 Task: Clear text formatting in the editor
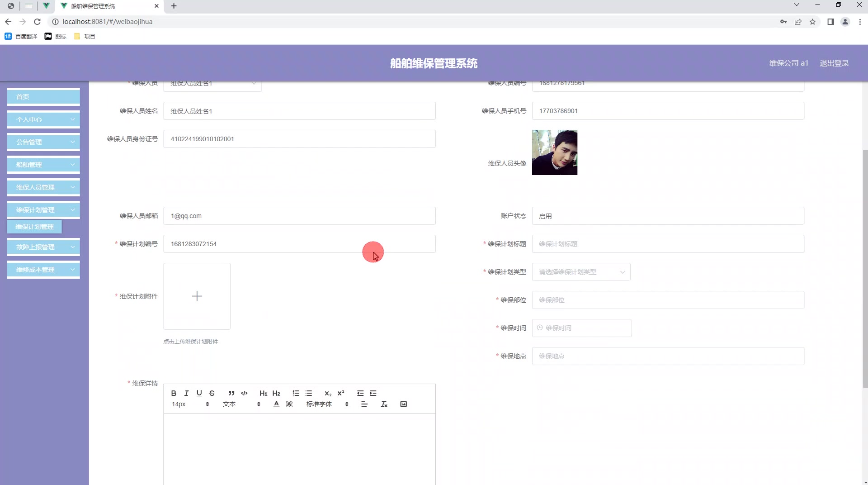pos(384,404)
